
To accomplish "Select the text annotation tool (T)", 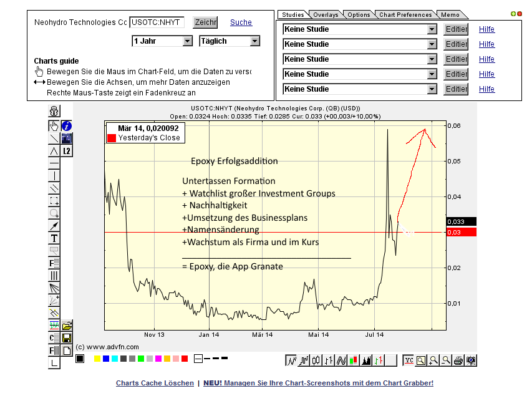I will click(54, 238).
